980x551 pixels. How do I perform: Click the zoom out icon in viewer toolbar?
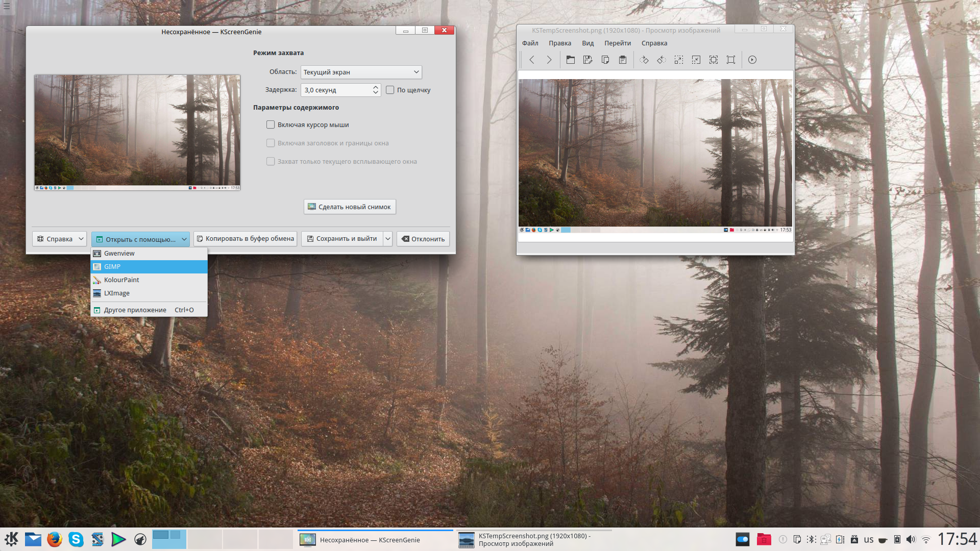(696, 60)
